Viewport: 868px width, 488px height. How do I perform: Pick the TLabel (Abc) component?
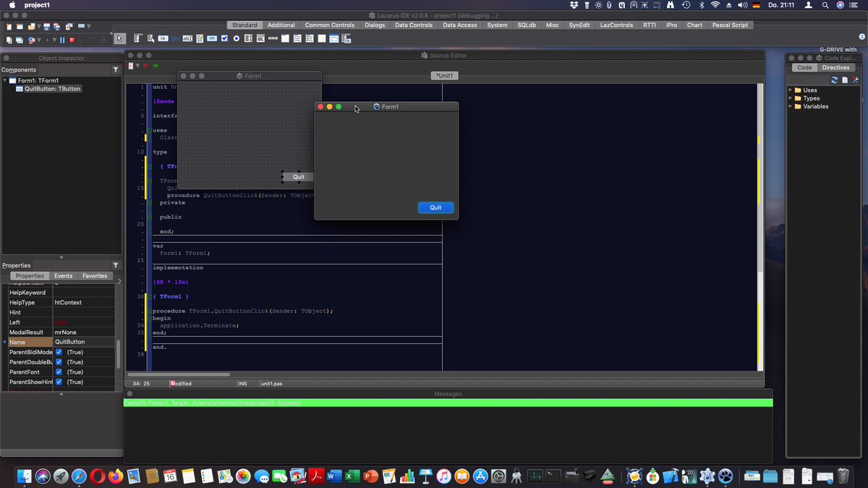175,38
